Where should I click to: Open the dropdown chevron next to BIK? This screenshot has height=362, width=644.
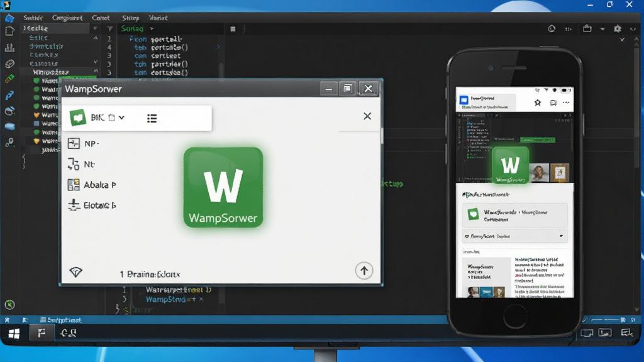[x=121, y=118]
